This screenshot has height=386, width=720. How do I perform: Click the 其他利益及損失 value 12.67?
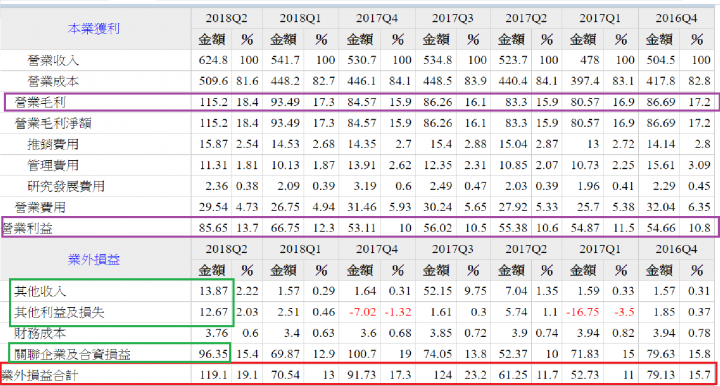click(x=214, y=312)
